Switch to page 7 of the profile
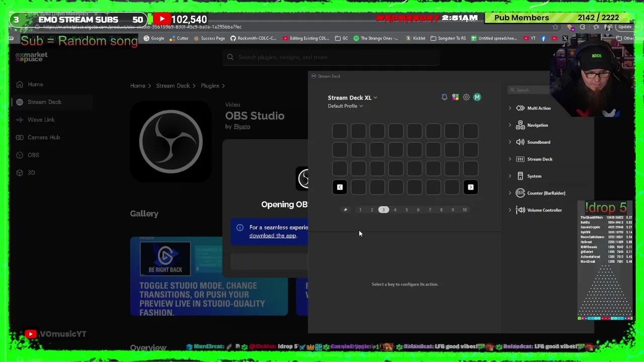644x362 pixels. pyautogui.click(x=430, y=210)
